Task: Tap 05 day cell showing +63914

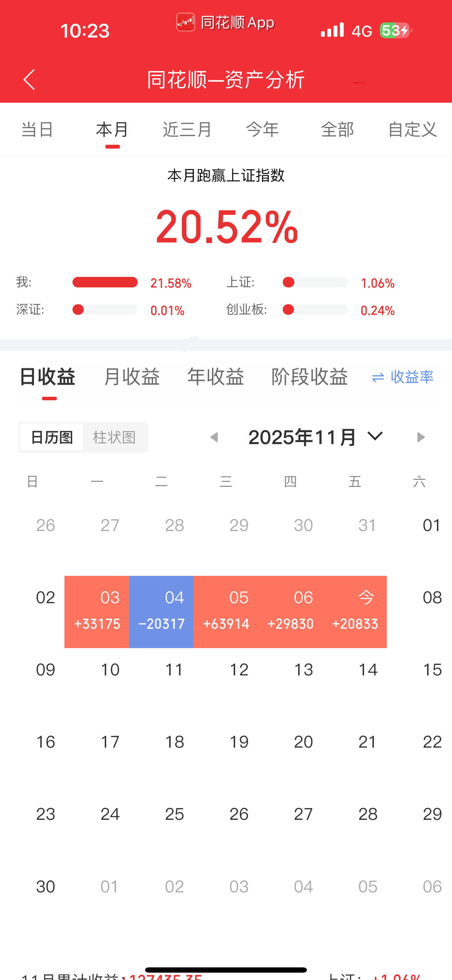Action: click(226, 612)
